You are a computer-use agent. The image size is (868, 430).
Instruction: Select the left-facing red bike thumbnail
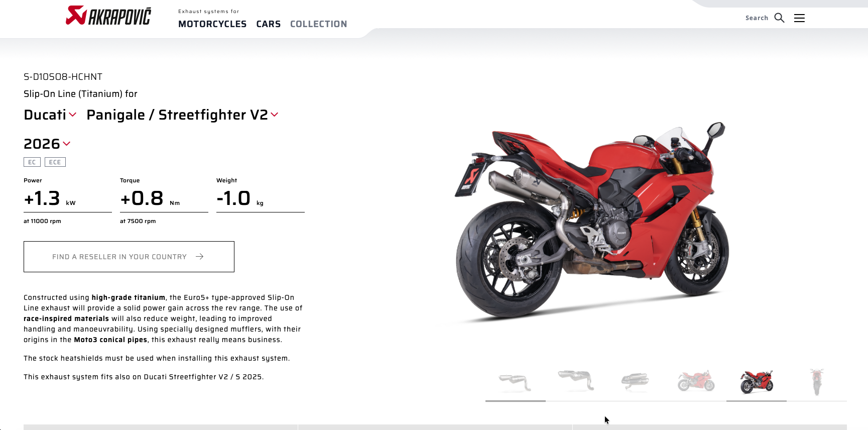pyautogui.click(x=696, y=381)
